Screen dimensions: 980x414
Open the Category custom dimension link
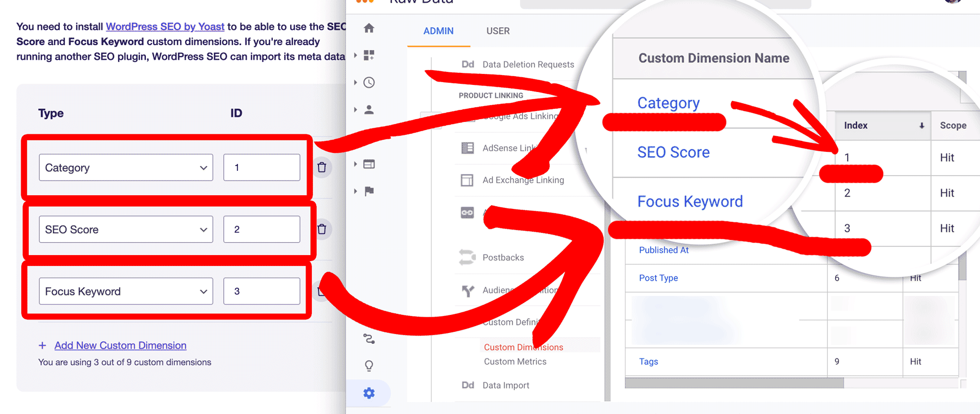click(669, 103)
